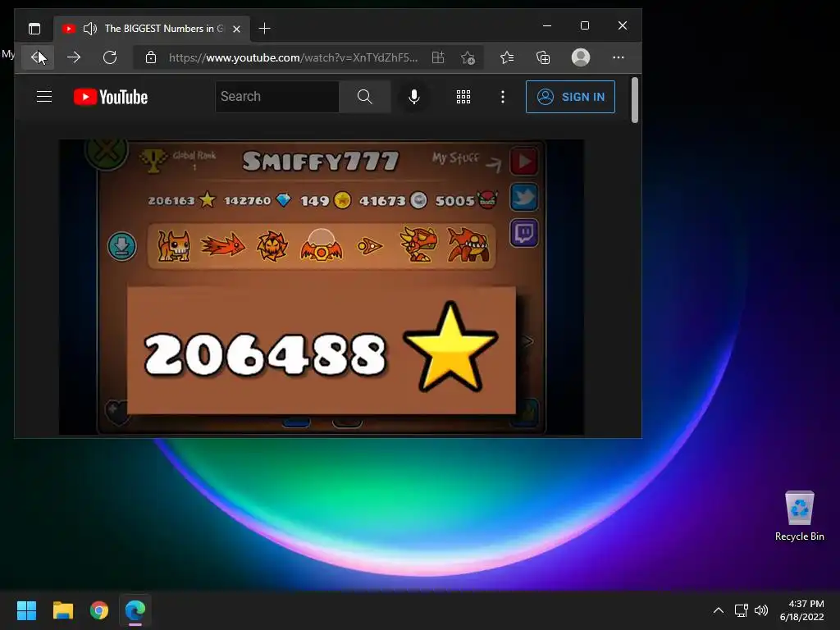Open Windows Start menu

point(26,610)
